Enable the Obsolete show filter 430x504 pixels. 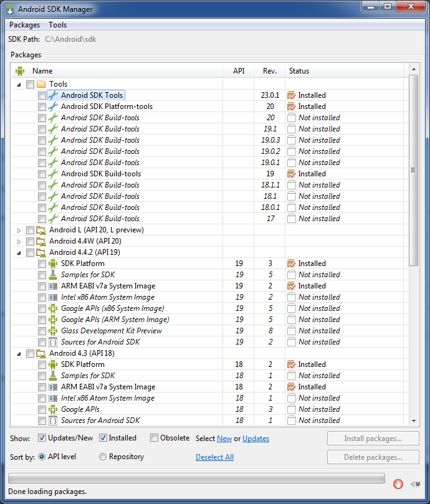click(x=155, y=438)
